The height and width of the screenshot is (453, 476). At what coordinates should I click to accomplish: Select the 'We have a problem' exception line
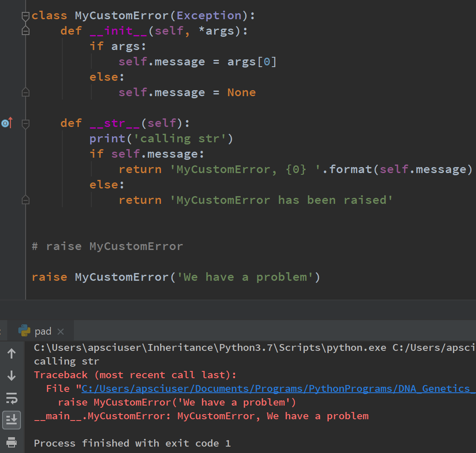click(201, 415)
